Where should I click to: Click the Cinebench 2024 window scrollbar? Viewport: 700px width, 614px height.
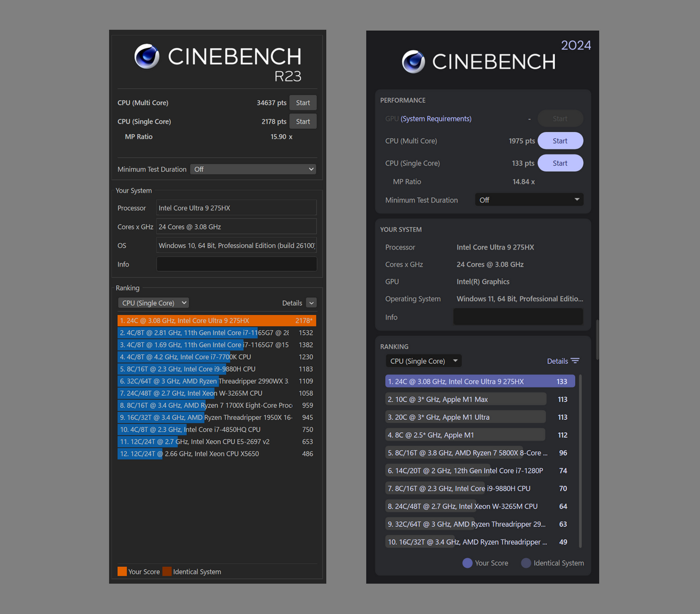597,339
